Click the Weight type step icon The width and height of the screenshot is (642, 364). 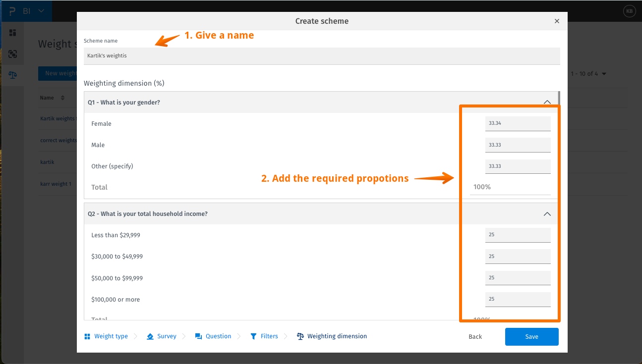click(87, 336)
